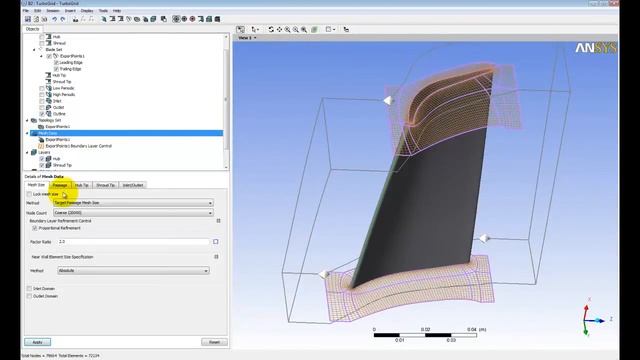Click the Factor Ratio input field

(133, 242)
